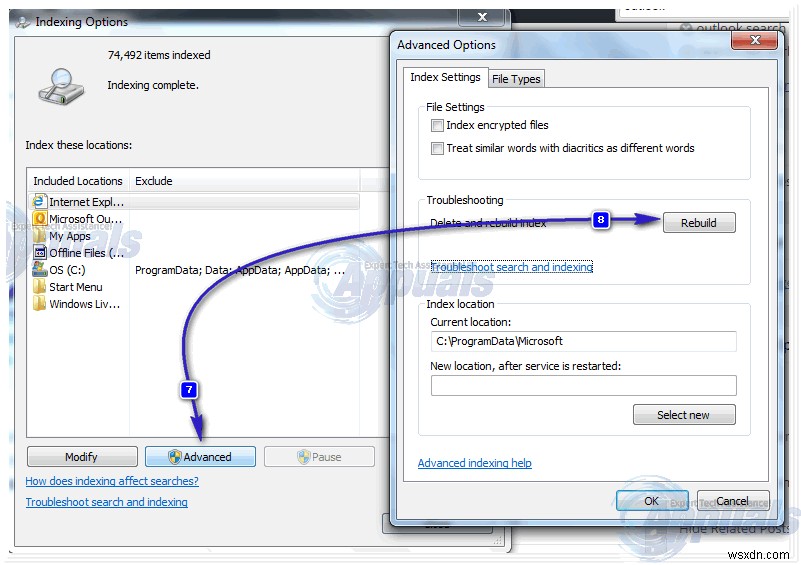
Task: Click the Exclude column header
Action: 245,181
